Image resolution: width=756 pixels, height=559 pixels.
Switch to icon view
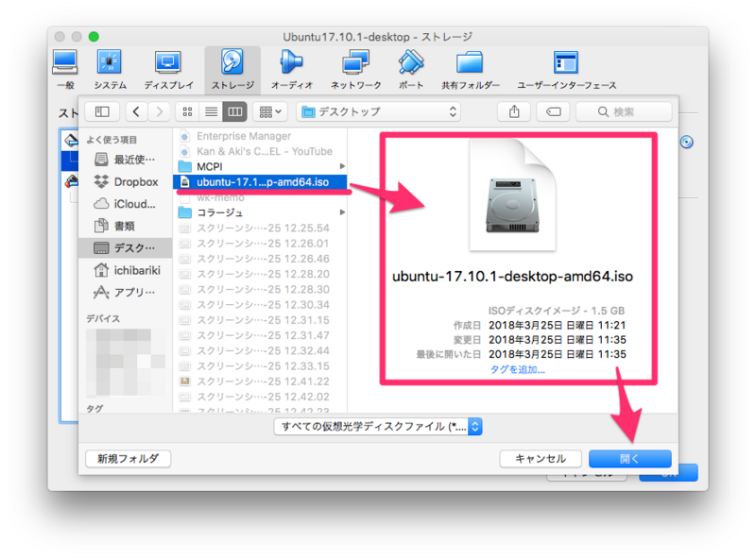(187, 111)
